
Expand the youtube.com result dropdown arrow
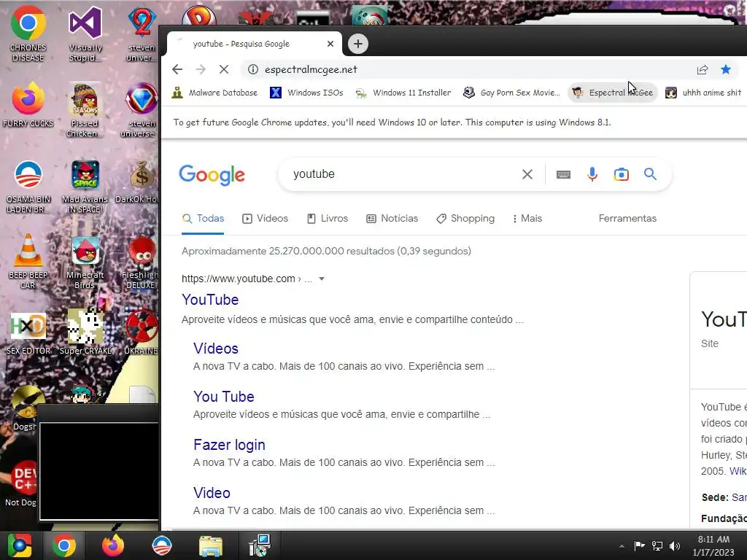coord(322,279)
